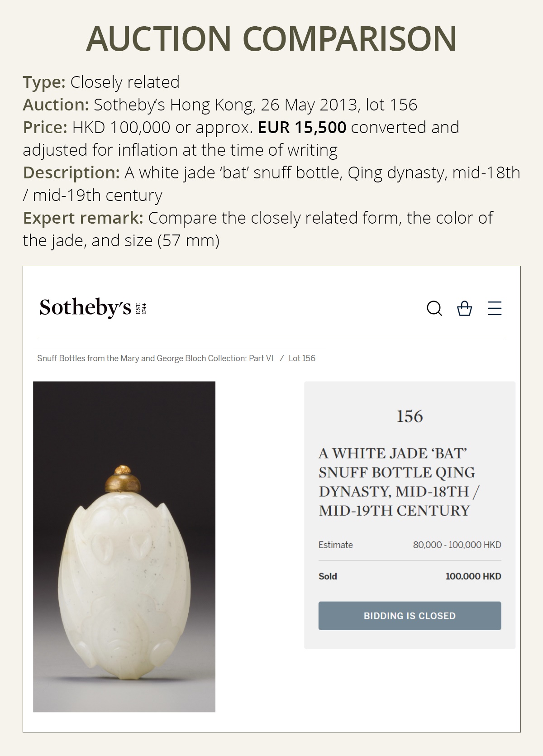Screen dimensions: 543x756
Task: Select the Lot 156 breadcrumb entry
Action: click(302, 358)
